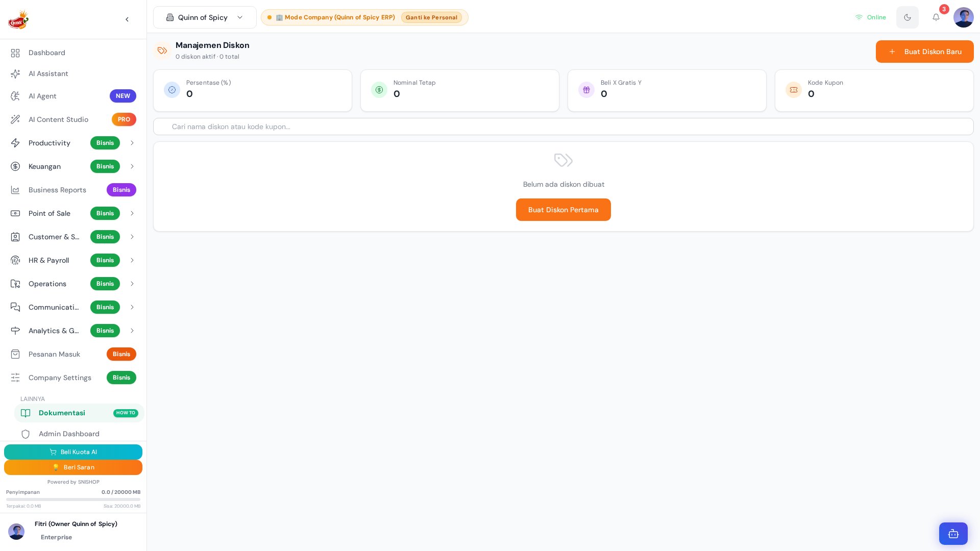
Task: Open the notifications bell
Action: coord(936,17)
